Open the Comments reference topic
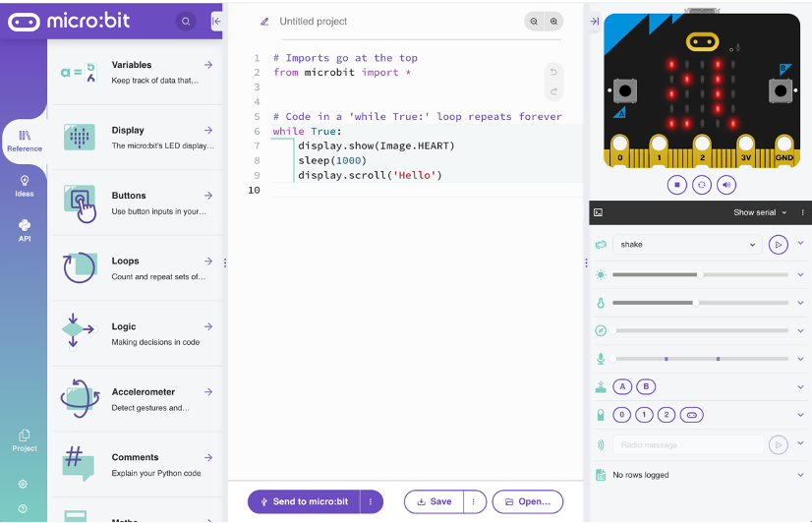The height and width of the screenshot is (523, 812). point(138,464)
